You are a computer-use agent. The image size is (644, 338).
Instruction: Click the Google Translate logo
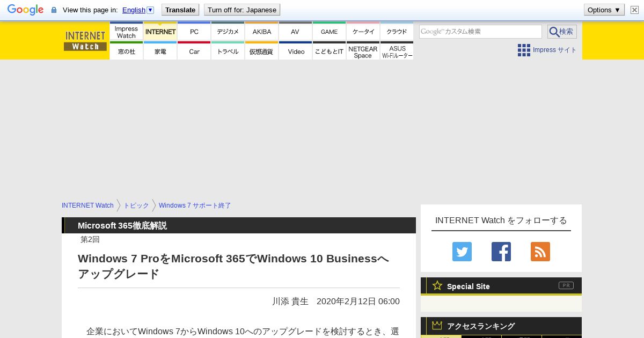click(x=25, y=10)
